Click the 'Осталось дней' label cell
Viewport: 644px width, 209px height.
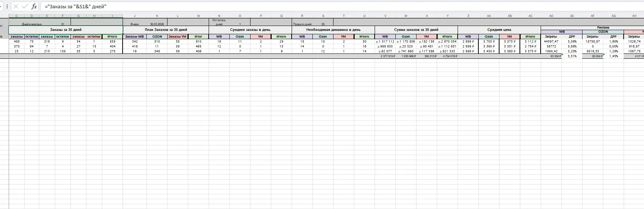tap(219, 22)
